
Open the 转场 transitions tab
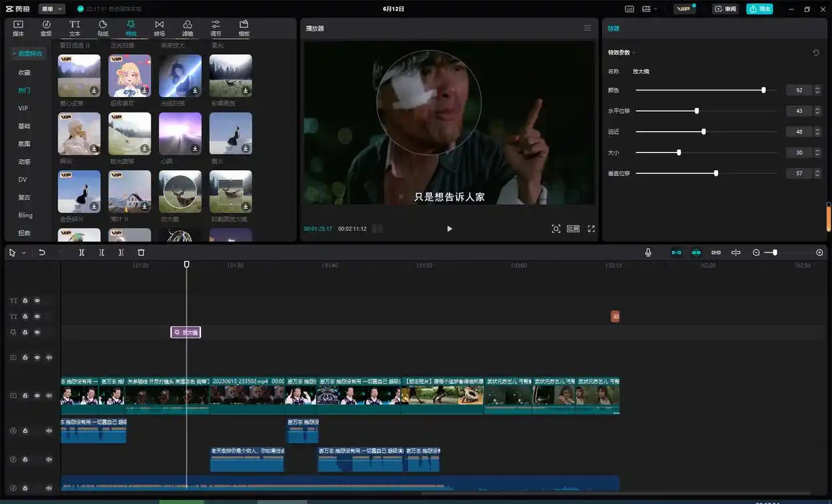(159, 28)
